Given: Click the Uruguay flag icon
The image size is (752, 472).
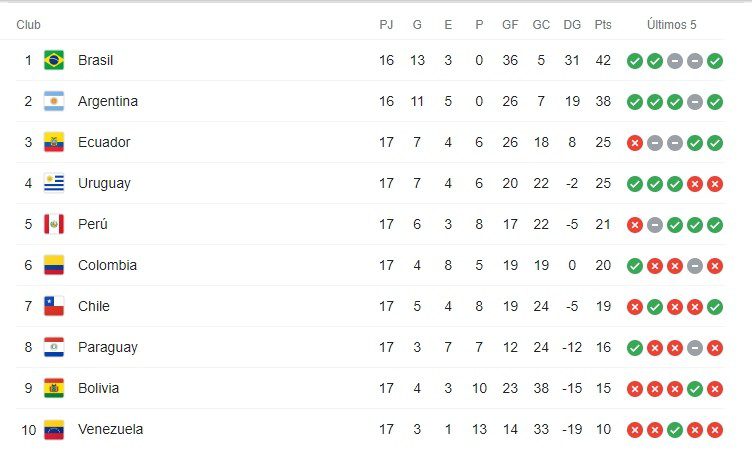Looking at the screenshot, I should pos(54,183).
